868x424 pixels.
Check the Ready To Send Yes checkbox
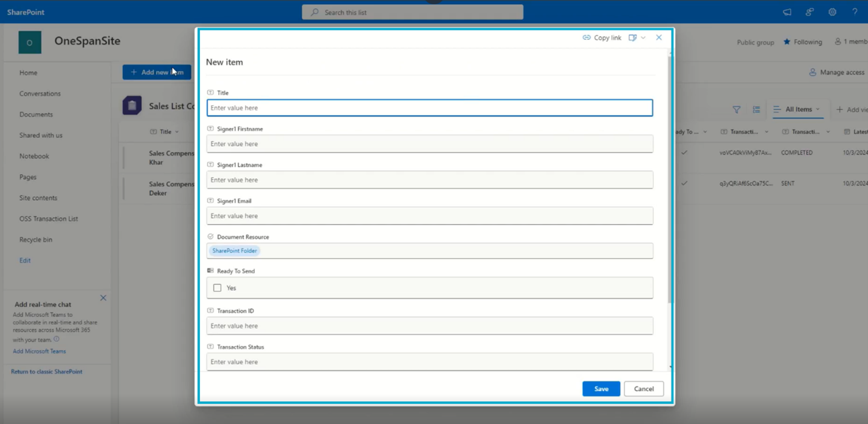(217, 288)
